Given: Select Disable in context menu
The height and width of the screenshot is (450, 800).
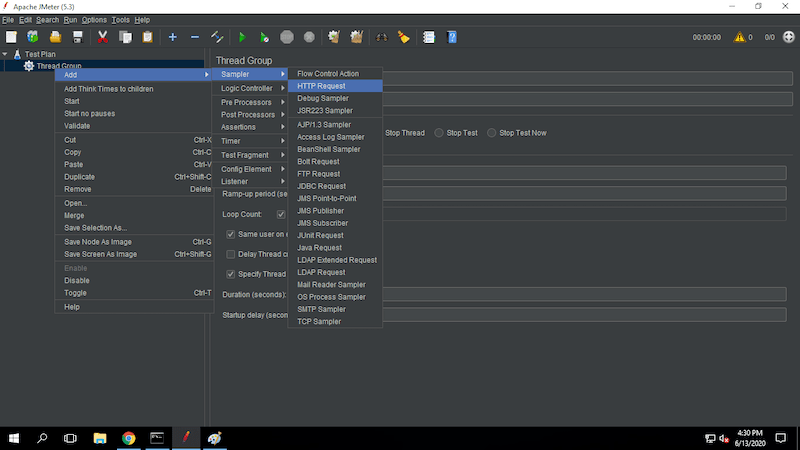Looking at the screenshot, I should pos(134,281).
